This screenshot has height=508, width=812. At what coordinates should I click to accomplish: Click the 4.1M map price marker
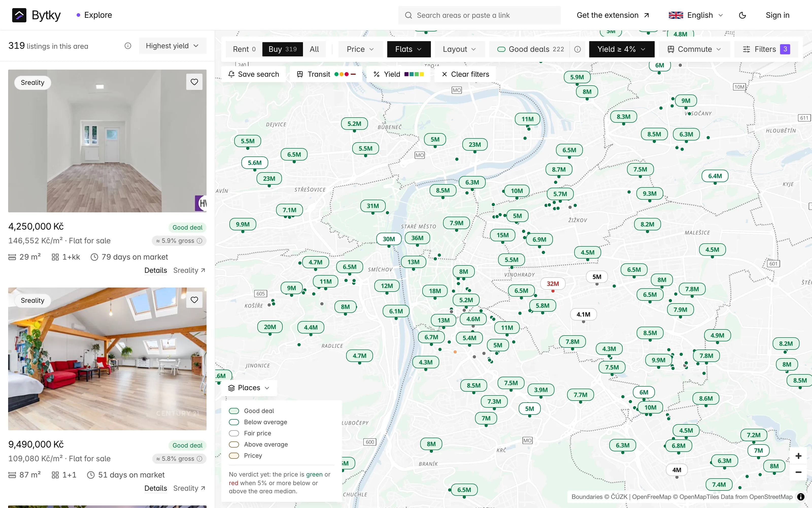point(583,314)
